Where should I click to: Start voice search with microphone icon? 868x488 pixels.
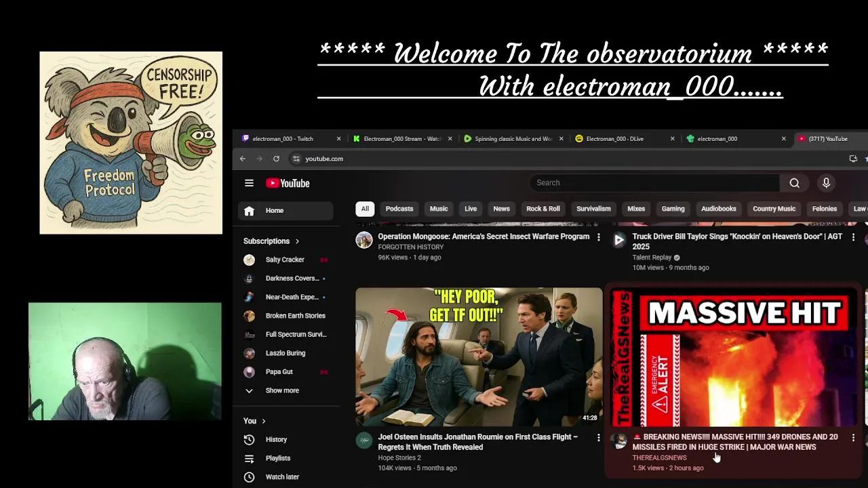tap(826, 183)
